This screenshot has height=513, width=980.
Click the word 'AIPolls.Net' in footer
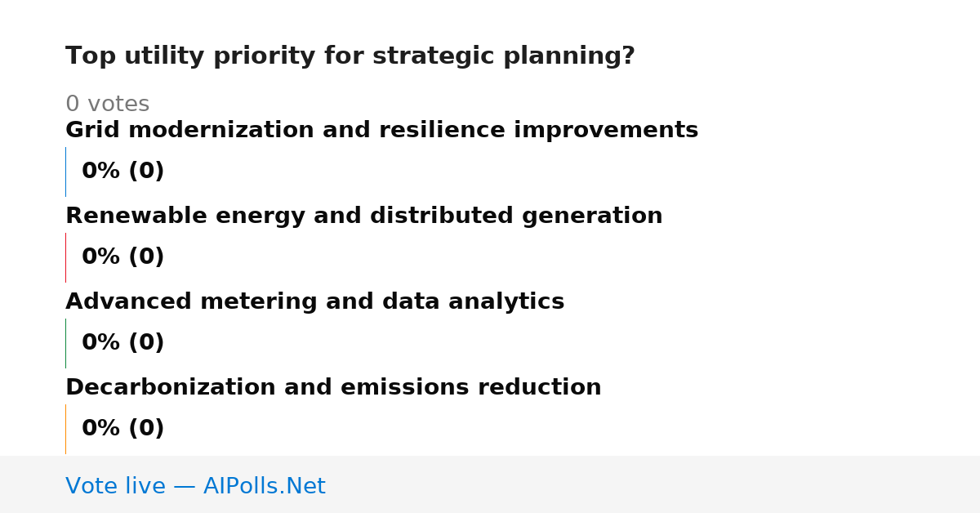[x=264, y=487]
